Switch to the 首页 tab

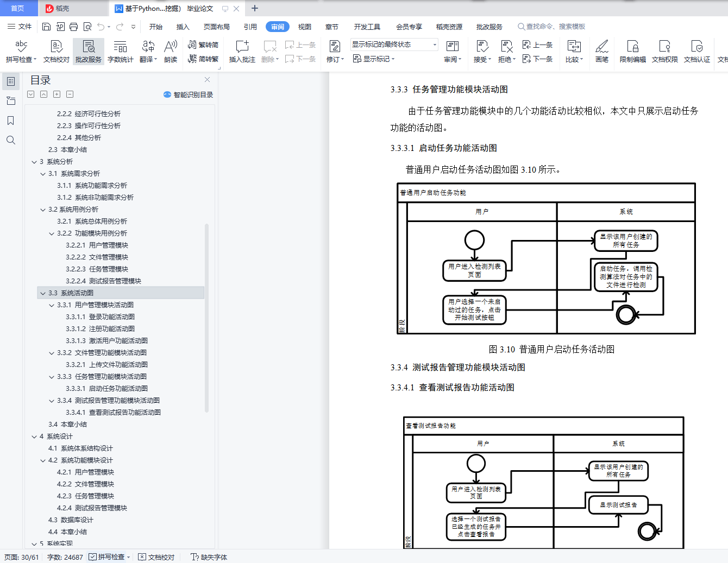[18, 8]
